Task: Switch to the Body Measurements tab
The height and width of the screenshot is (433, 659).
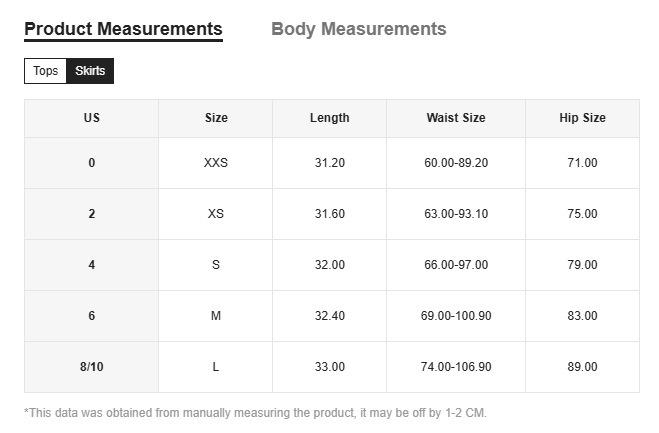Action: click(x=358, y=29)
